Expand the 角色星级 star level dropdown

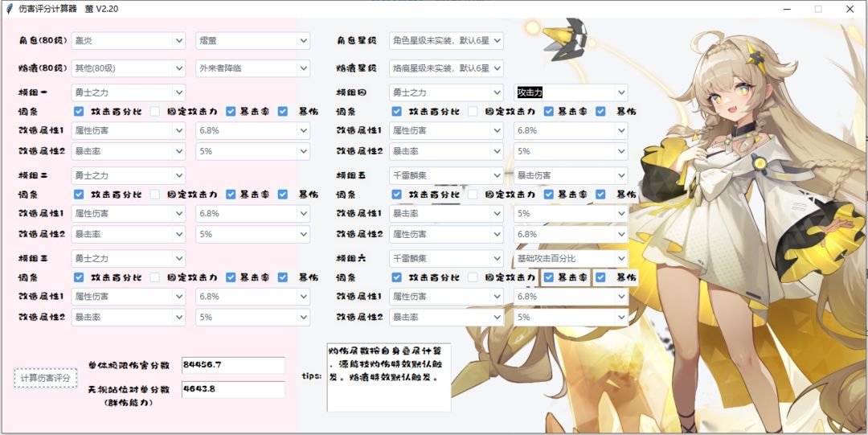coord(446,40)
